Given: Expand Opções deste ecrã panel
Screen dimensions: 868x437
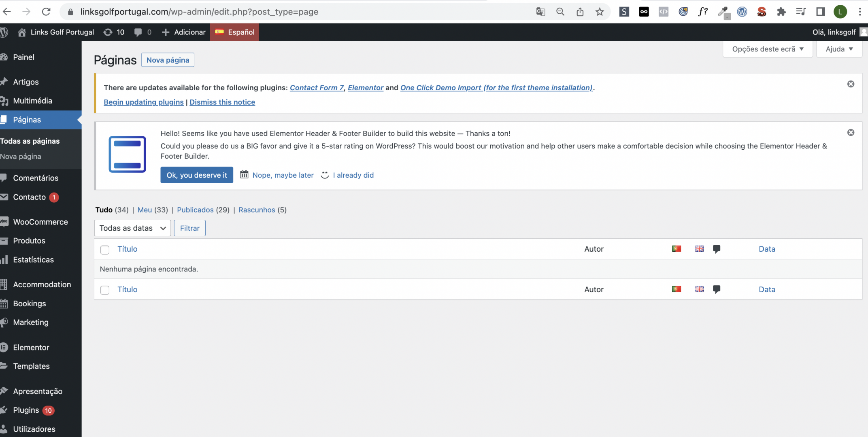Looking at the screenshot, I should (x=768, y=49).
